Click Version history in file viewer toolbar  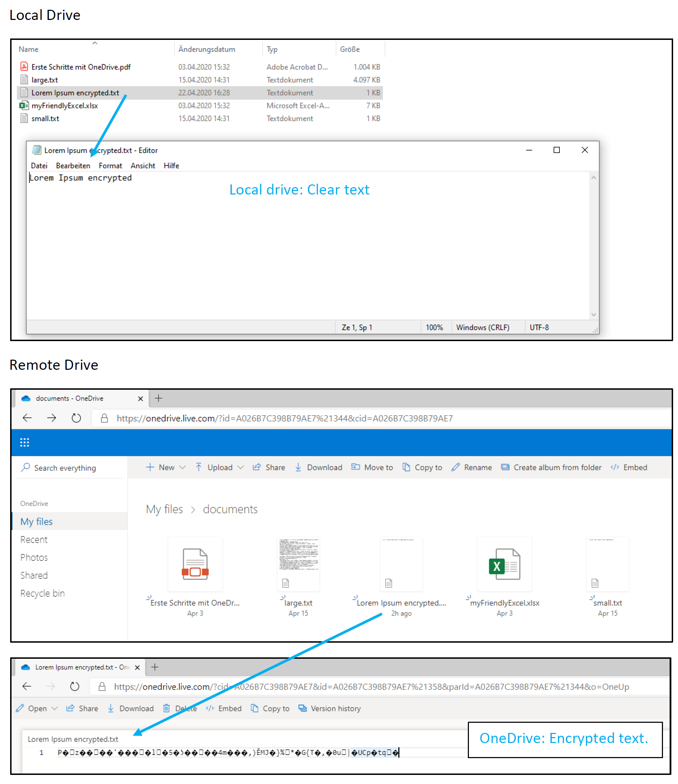[x=329, y=708]
